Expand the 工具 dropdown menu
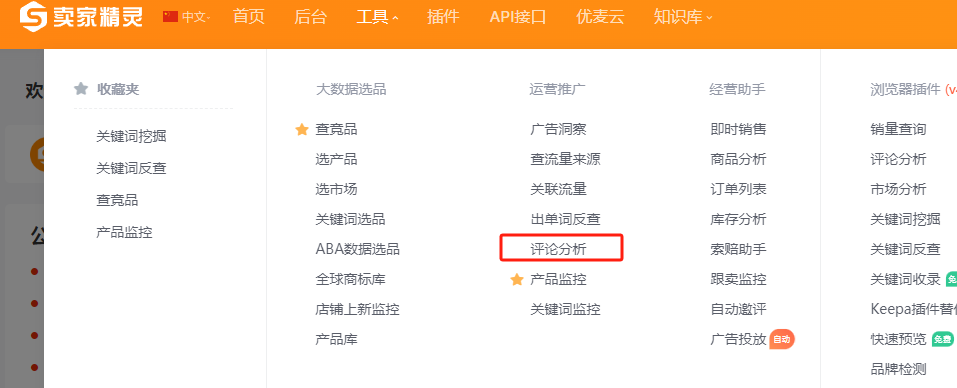Viewport: 957px width, 388px height. [378, 16]
